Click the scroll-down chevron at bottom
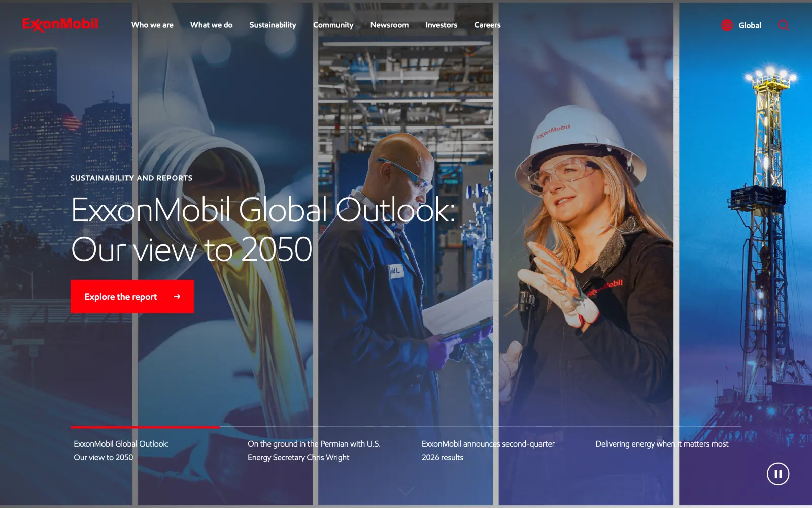 [x=406, y=491]
